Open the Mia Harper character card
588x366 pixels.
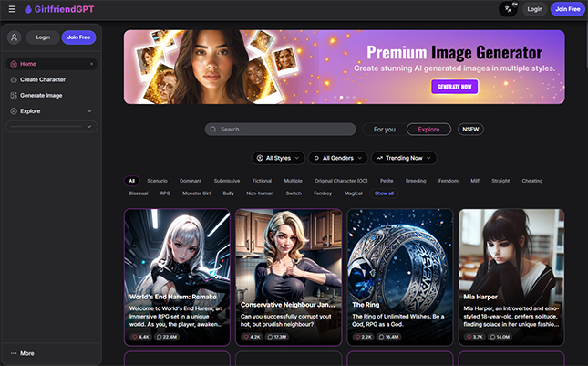(511, 277)
